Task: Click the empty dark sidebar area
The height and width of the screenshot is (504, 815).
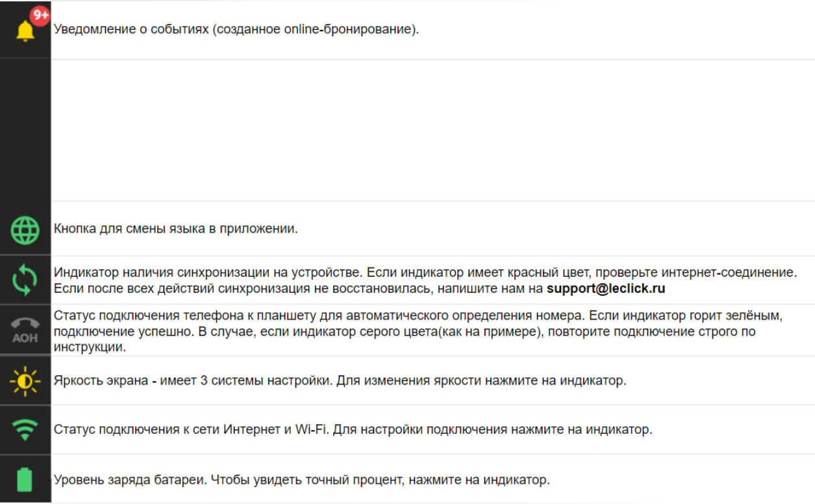Action: pos(25,130)
